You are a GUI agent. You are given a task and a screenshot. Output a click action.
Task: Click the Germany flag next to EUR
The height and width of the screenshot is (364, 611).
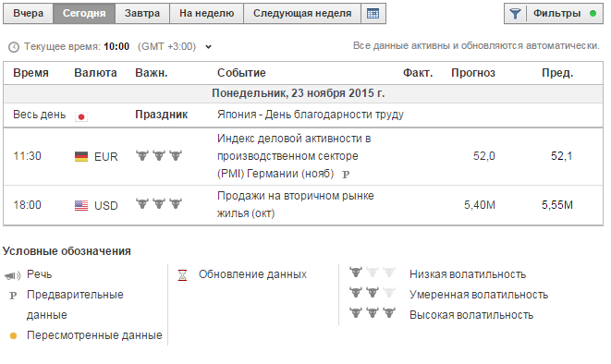(x=81, y=156)
